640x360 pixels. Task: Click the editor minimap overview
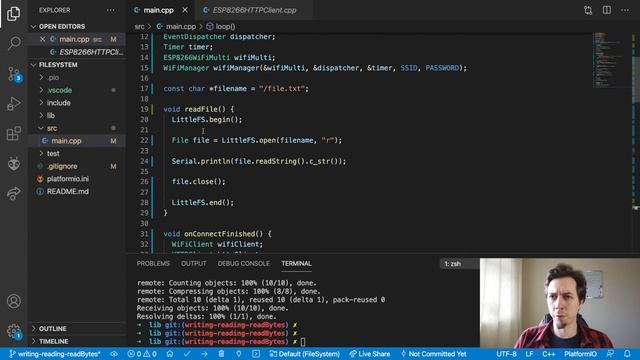612,61
